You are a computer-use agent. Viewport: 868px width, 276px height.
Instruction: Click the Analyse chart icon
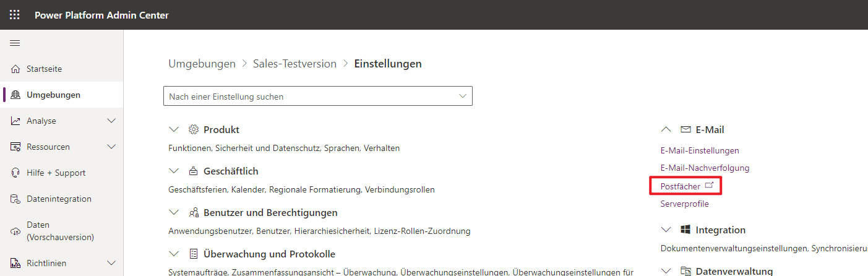[15, 121]
